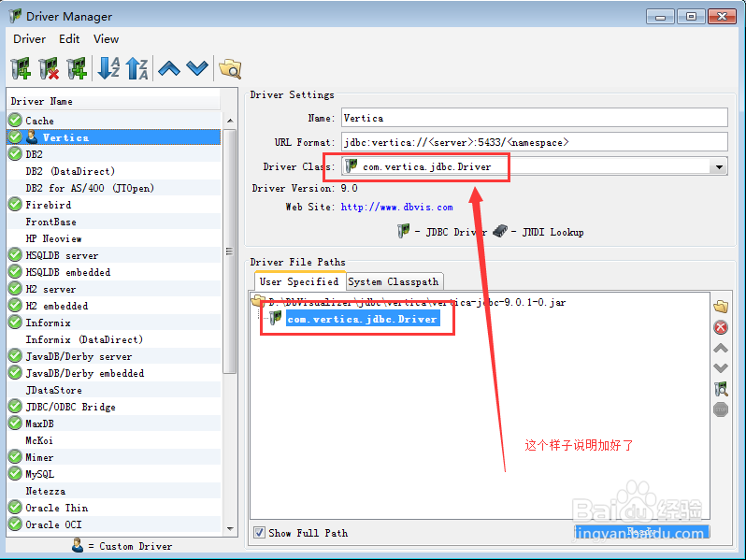Viewport: 746px width, 560px height.
Task: Click the Driver Name column header
Action: [x=114, y=101]
